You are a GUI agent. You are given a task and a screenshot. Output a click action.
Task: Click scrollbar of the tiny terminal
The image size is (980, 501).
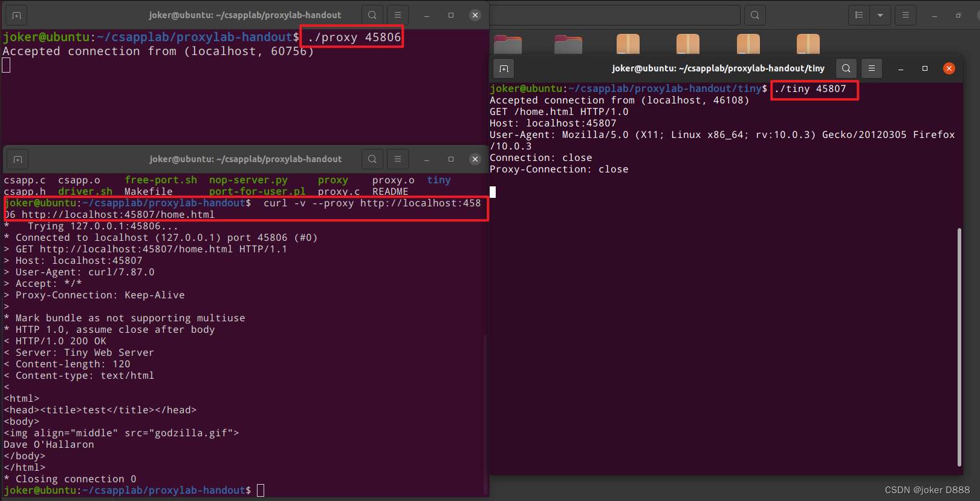tap(959, 347)
